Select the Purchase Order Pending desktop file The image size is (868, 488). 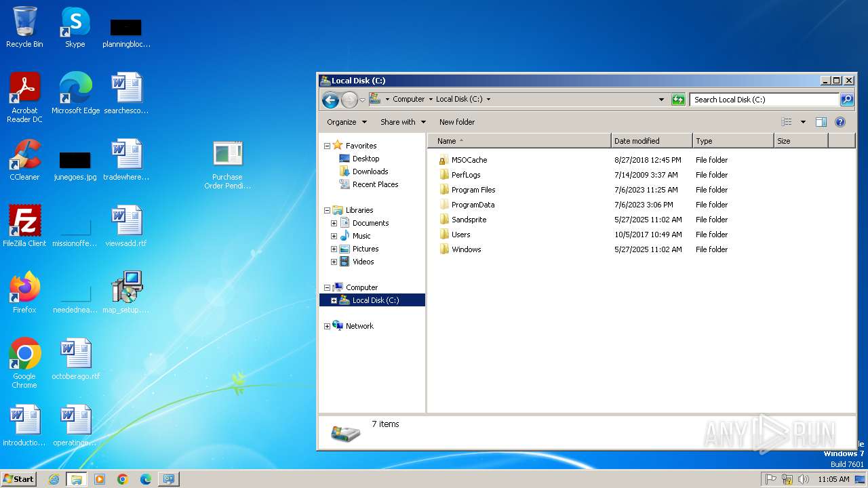click(228, 164)
